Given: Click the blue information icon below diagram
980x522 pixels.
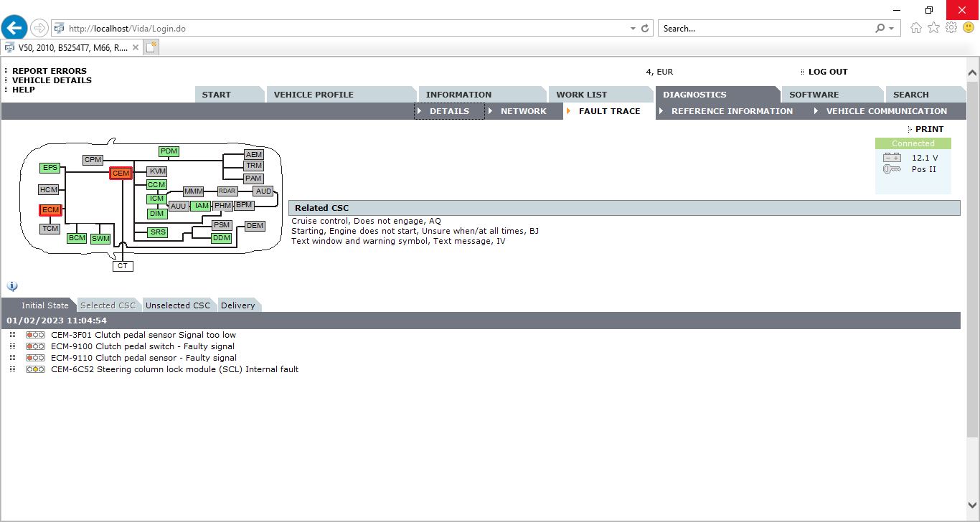Looking at the screenshot, I should [12, 286].
